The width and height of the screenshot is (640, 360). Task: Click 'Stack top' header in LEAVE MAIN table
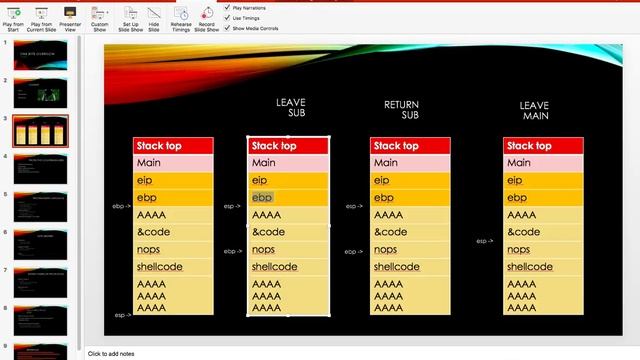[x=543, y=146]
